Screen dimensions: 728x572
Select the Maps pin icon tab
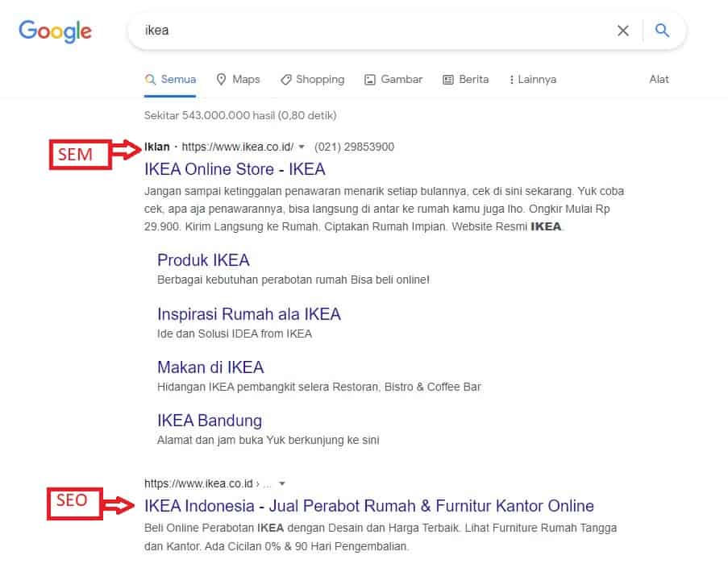[222, 79]
